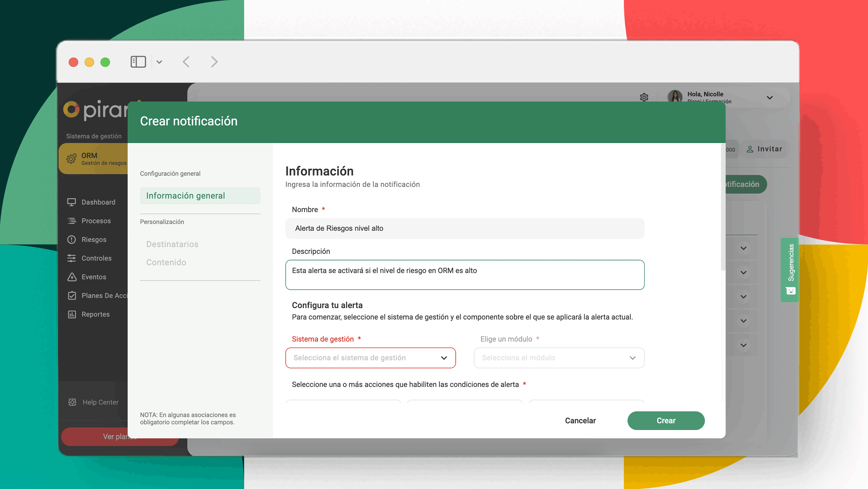Click the Sugerencias feedback tab
The image size is (868, 489).
tap(790, 269)
